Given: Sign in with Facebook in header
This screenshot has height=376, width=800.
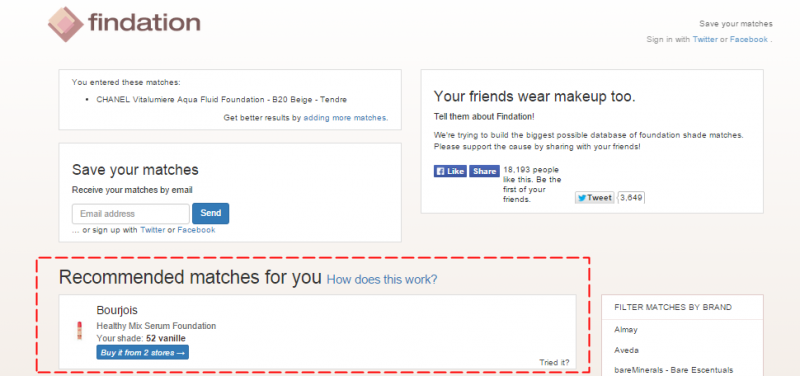Looking at the screenshot, I should tap(748, 39).
